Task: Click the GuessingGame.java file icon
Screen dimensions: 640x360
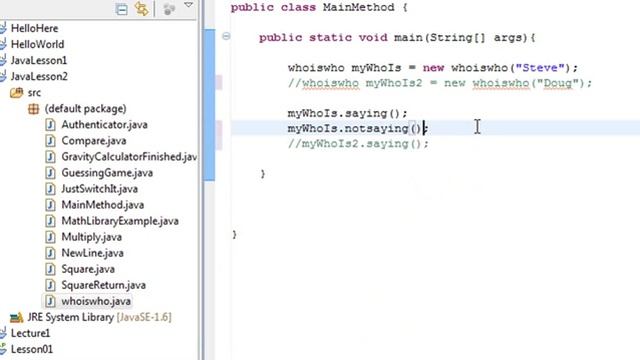Action: [50, 173]
